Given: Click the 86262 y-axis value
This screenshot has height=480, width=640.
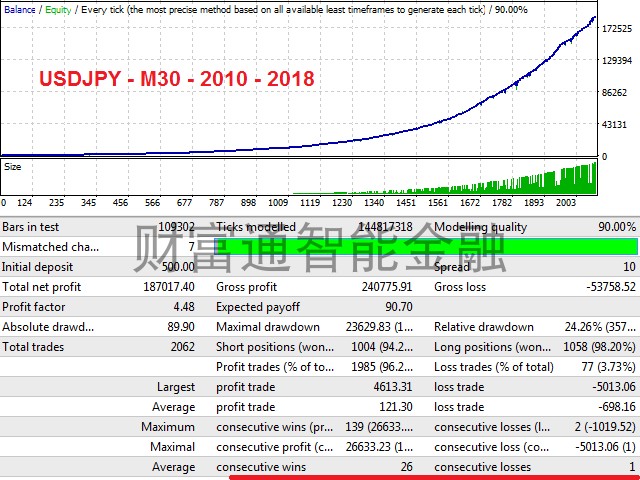Looking at the screenshot, I should (614, 92).
